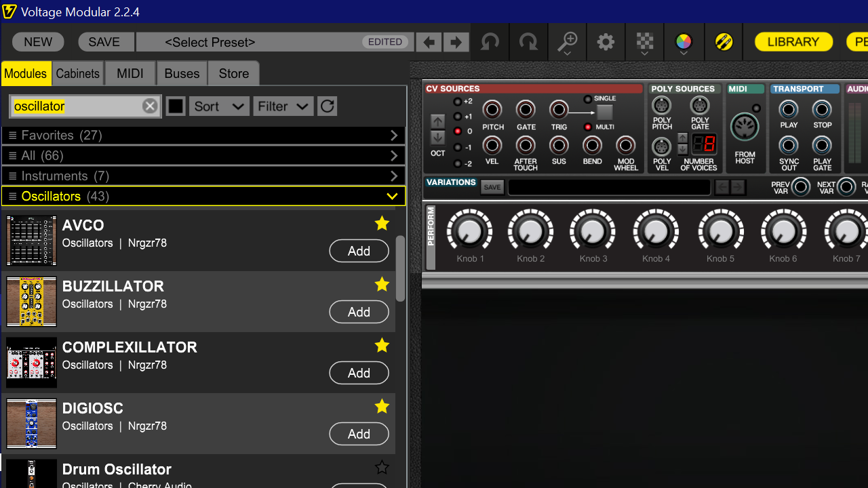
Task: Click the MOD WHEEL jack
Action: pyautogui.click(x=625, y=145)
